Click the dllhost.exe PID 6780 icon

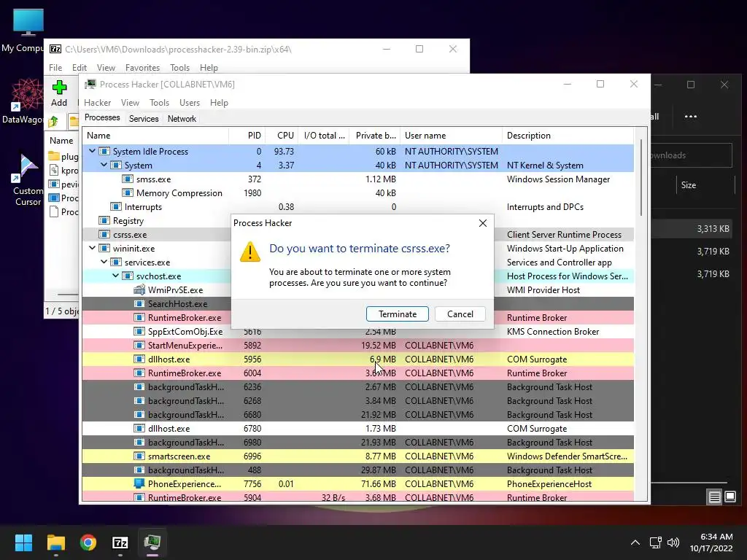[139, 429]
